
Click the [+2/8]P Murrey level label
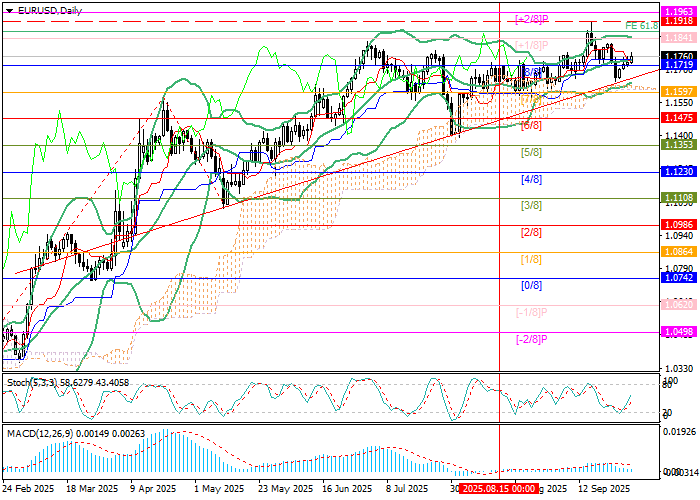534,19
